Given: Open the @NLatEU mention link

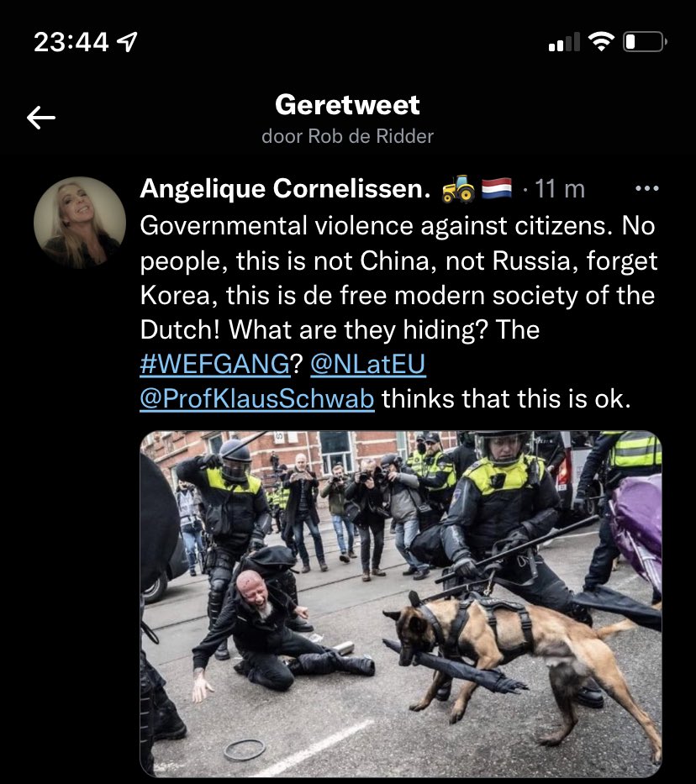Looking at the screenshot, I should pyautogui.click(x=368, y=364).
